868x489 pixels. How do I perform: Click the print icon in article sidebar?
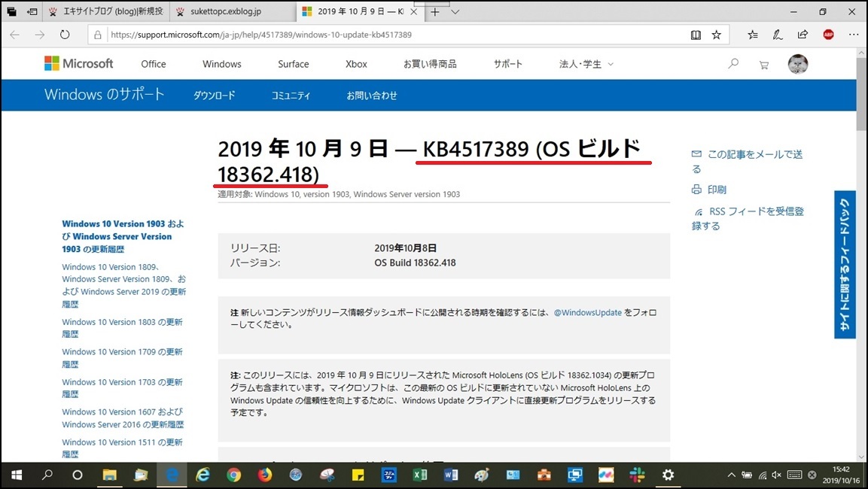[x=696, y=190]
